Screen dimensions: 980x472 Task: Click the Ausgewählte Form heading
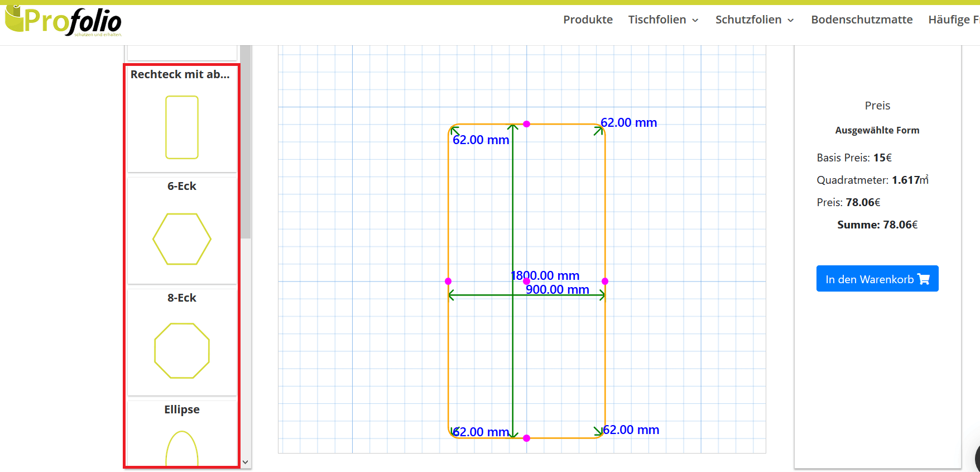click(877, 130)
